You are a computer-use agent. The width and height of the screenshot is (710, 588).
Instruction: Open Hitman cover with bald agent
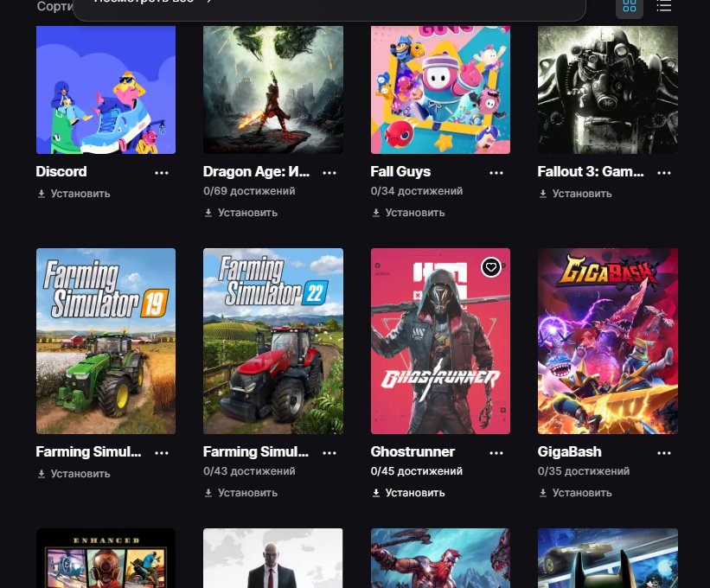click(x=273, y=558)
